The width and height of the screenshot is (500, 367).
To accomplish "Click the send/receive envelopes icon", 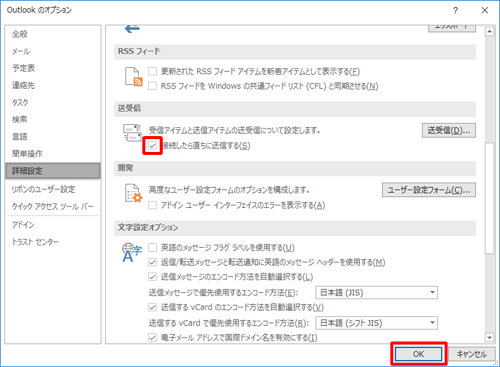I will pos(132,132).
